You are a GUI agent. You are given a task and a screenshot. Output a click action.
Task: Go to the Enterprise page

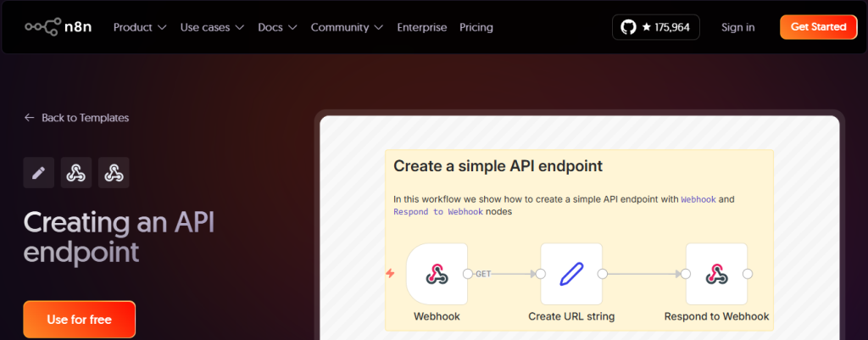[422, 27]
